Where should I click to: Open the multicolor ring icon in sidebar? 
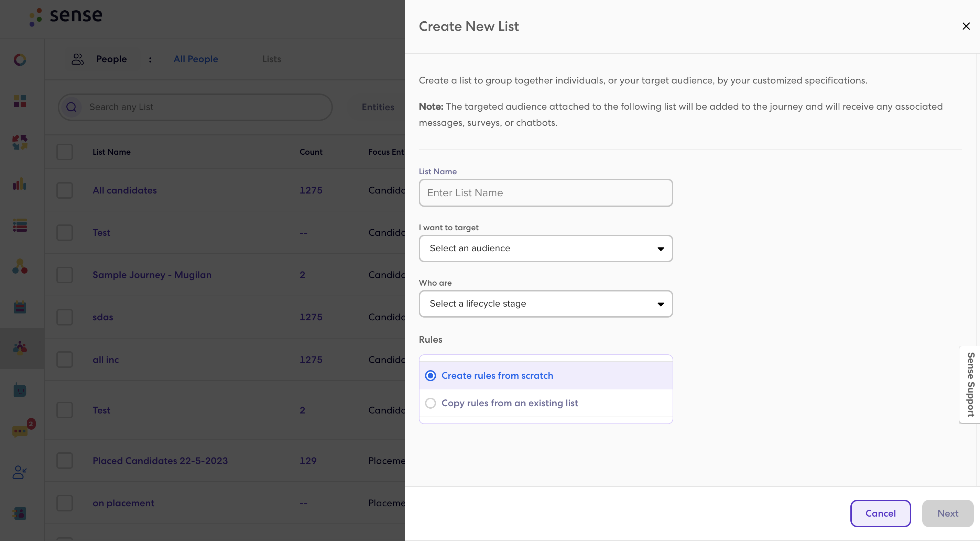[20, 60]
